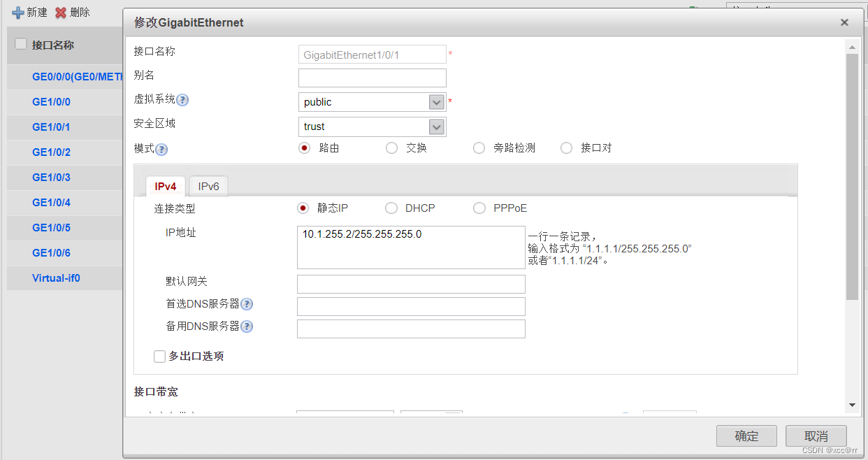Enable the 多出口选项 checkbox

pos(159,357)
